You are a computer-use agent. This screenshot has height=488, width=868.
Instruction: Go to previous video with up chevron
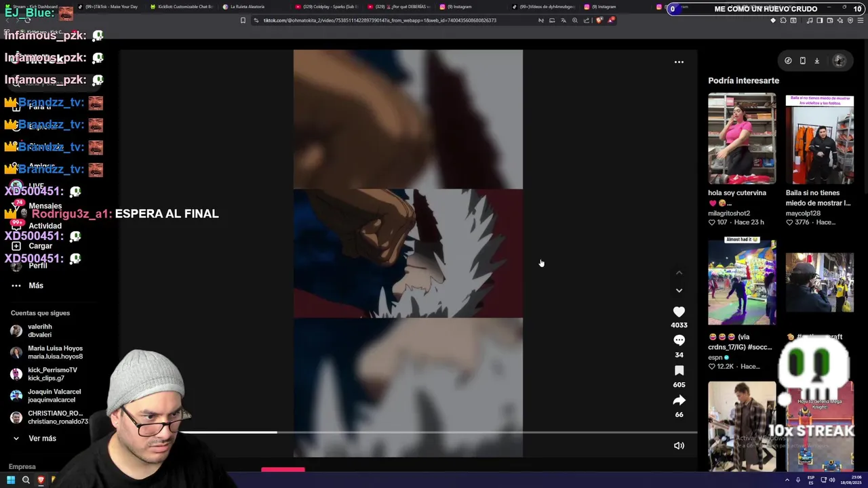pyautogui.click(x=679, y=273)
